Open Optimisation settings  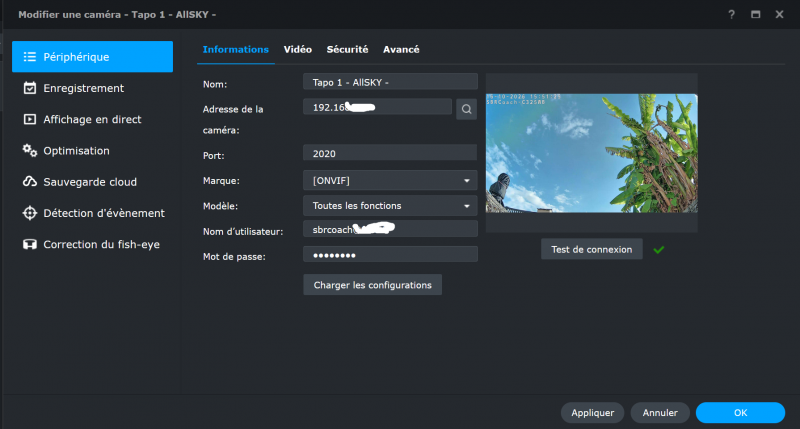tap(92, 150)
